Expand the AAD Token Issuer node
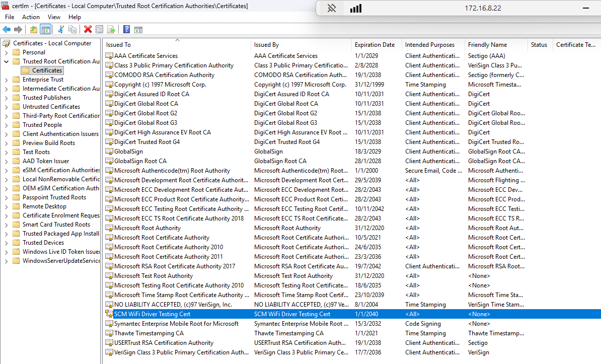601x364 pixels. pyautogui.click(x=6, y=162)
